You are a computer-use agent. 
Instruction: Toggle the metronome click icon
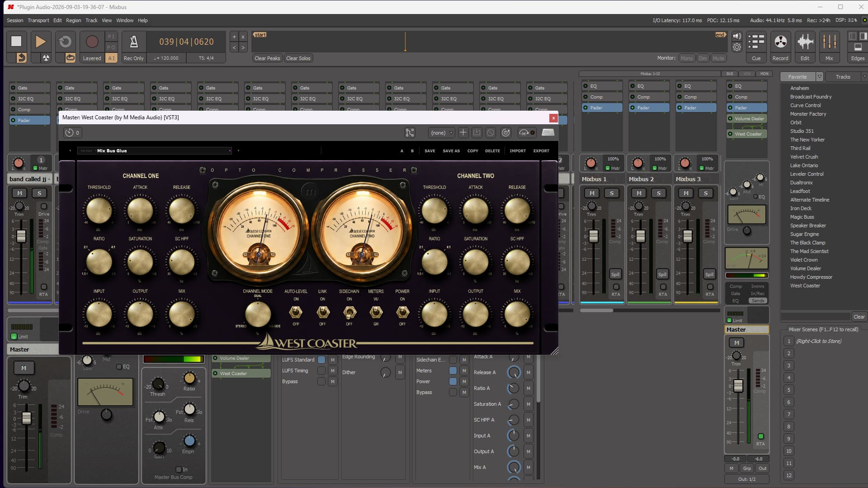pyautogui.click(x=134, y=42)
